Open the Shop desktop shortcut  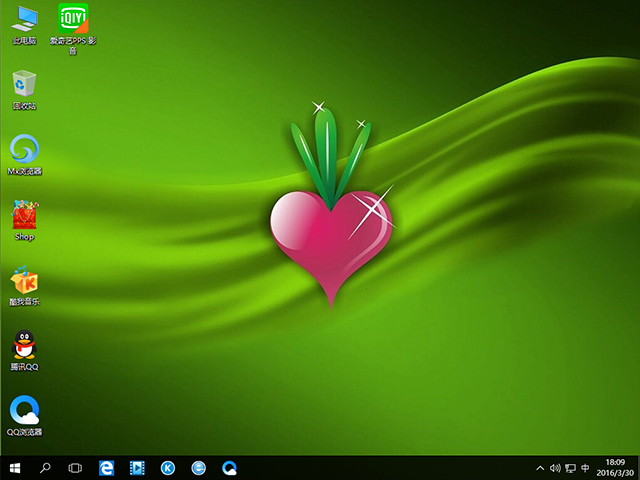pos(25,218)
